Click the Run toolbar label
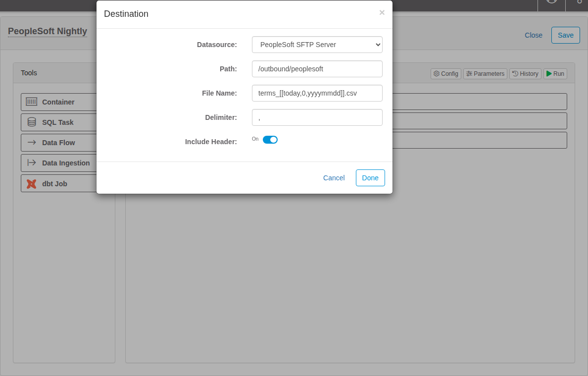The height and width of the screenshot is (376, 588). [558, 73]
